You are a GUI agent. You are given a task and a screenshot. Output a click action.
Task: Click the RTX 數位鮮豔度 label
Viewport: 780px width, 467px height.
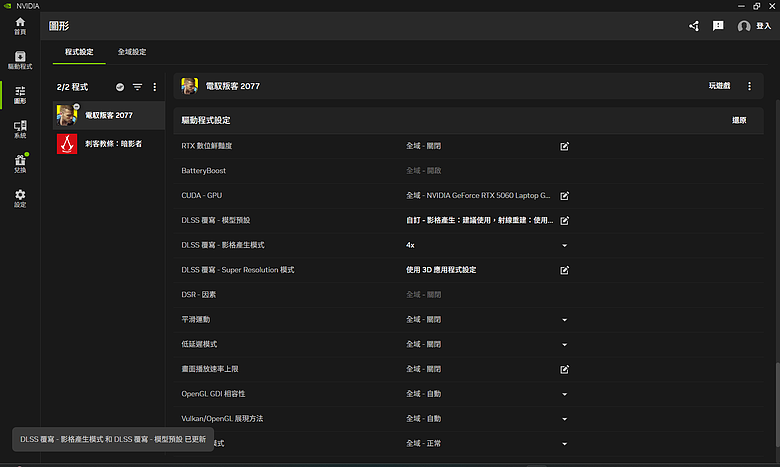pyautogui.click(x=206, y=146)
